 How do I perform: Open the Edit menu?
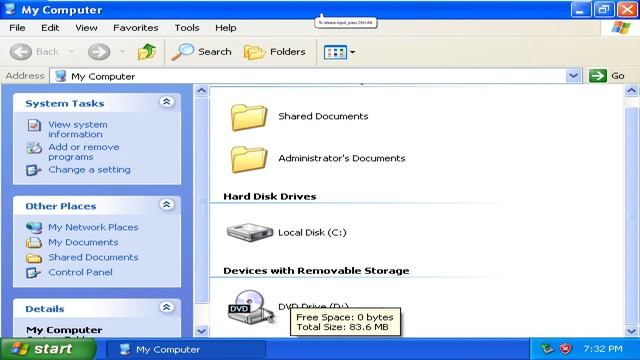point(50,28)
